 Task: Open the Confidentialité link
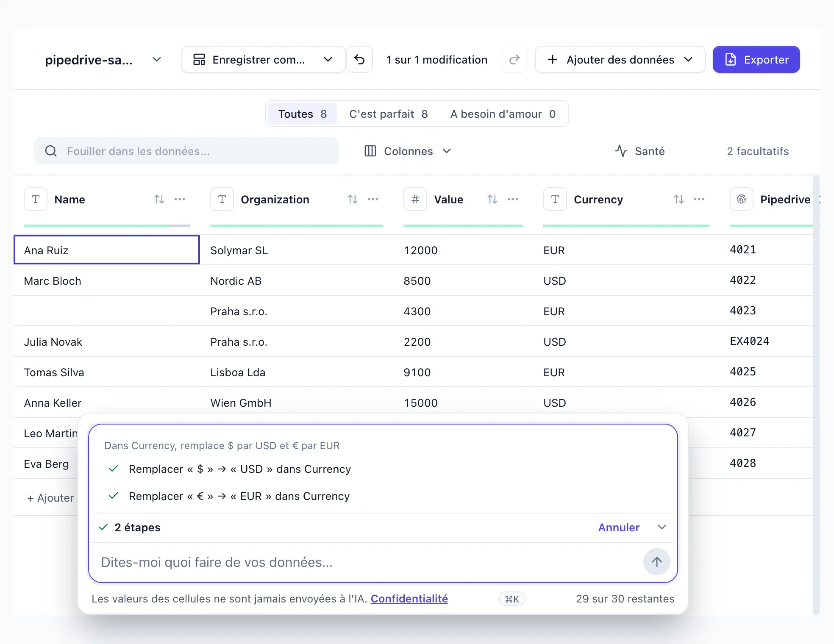409,599
